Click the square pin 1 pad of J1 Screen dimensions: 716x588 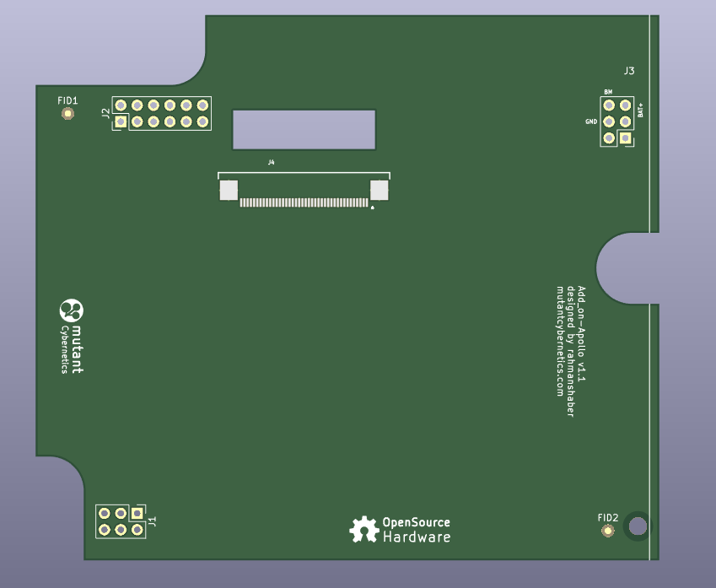[x=137, y=513]
